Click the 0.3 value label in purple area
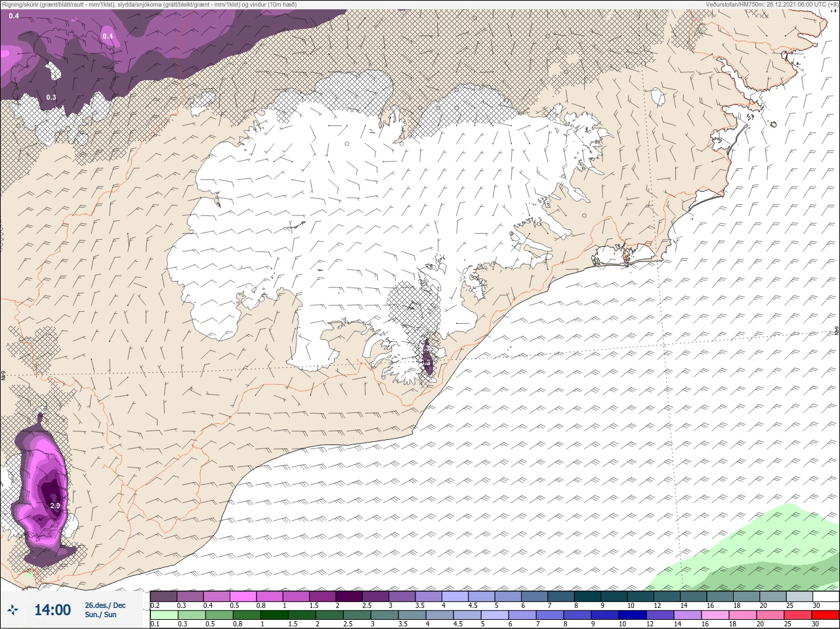 point(51,97)
